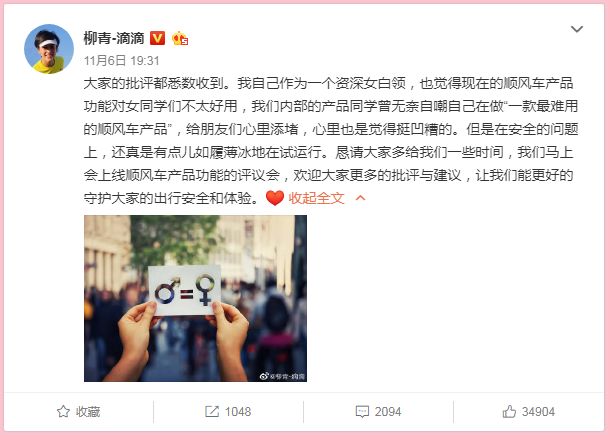Click the post body text
The width and height of the screenshot is (608, 435).
click(x=331, y=140)
